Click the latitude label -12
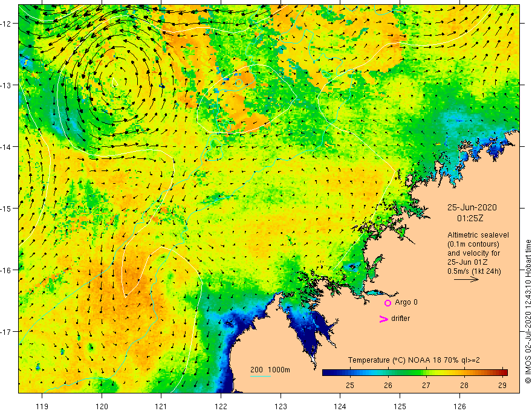532x411 pixels. point(7,24)
